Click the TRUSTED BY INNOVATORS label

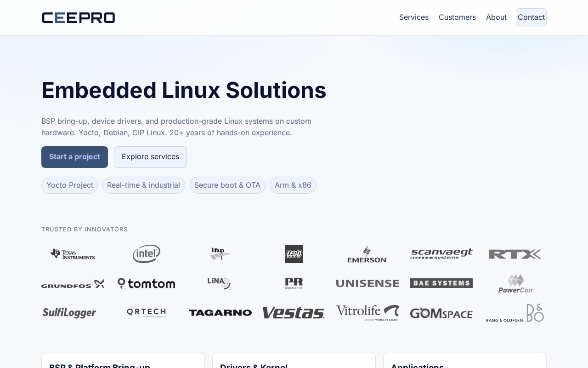(x=85, y=230)
